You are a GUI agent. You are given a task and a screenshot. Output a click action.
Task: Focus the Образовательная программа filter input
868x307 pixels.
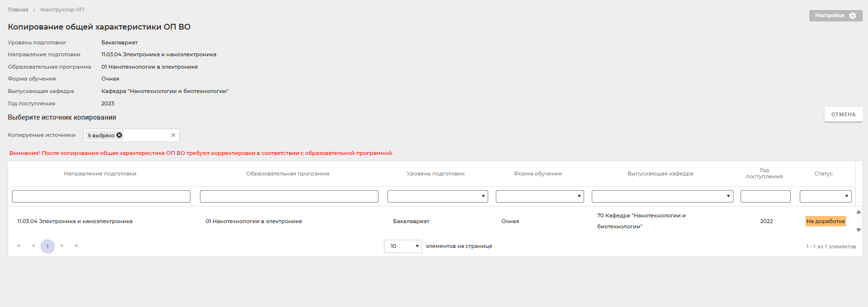pyautogui.click(x=289, y=196)
